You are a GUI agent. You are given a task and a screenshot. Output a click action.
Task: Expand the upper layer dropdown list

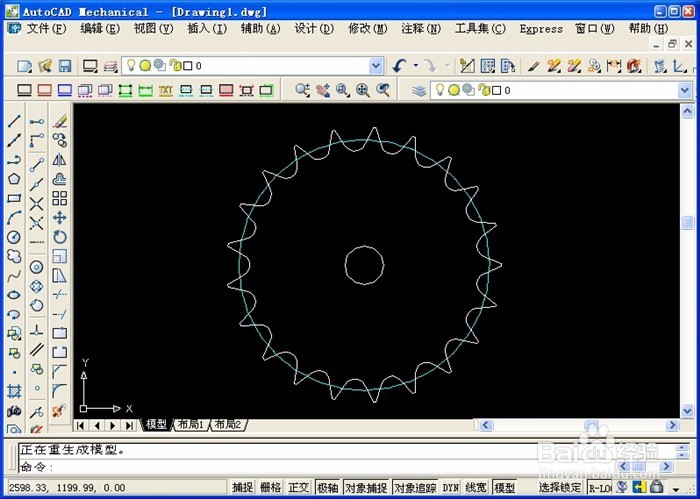coord(376,66)
